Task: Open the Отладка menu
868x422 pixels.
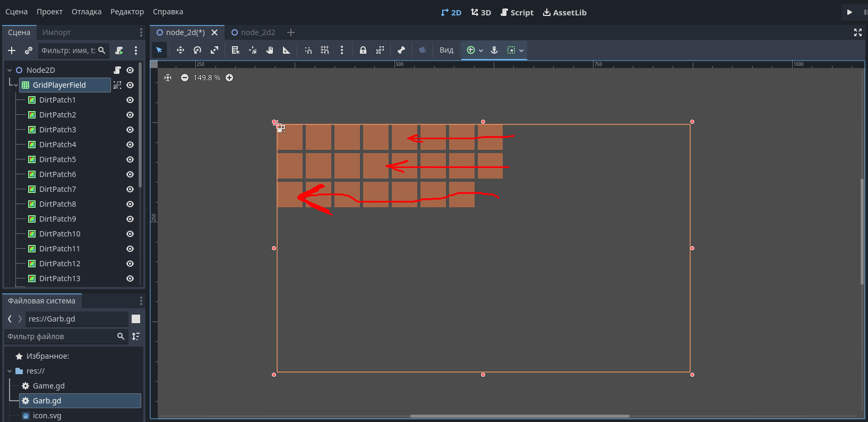Action: (x=87, y=12)
